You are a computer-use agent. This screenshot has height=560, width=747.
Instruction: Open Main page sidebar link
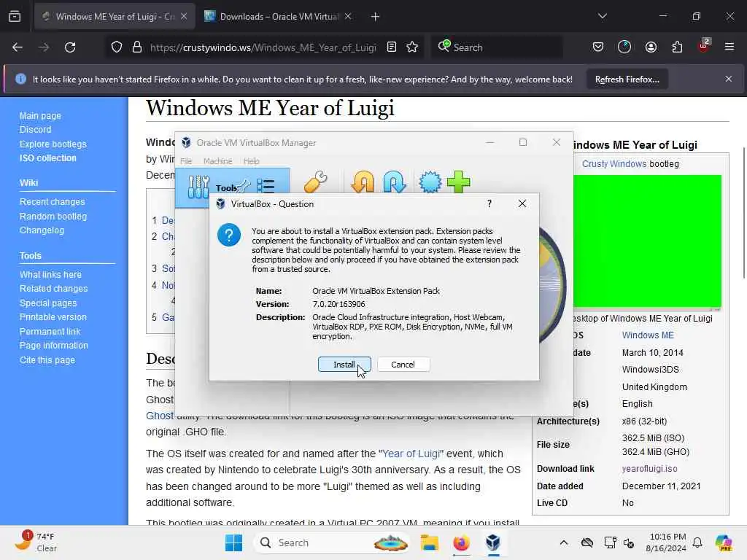click(x=40, y=116)
